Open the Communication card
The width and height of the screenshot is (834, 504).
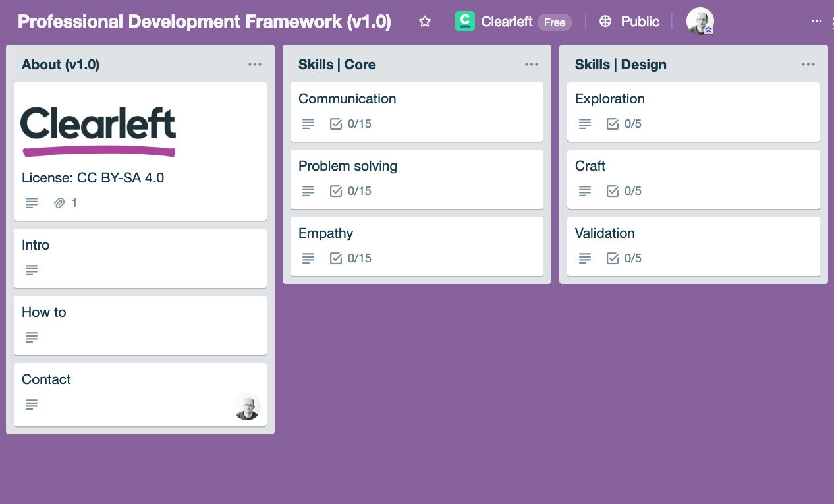coord(417,111)
